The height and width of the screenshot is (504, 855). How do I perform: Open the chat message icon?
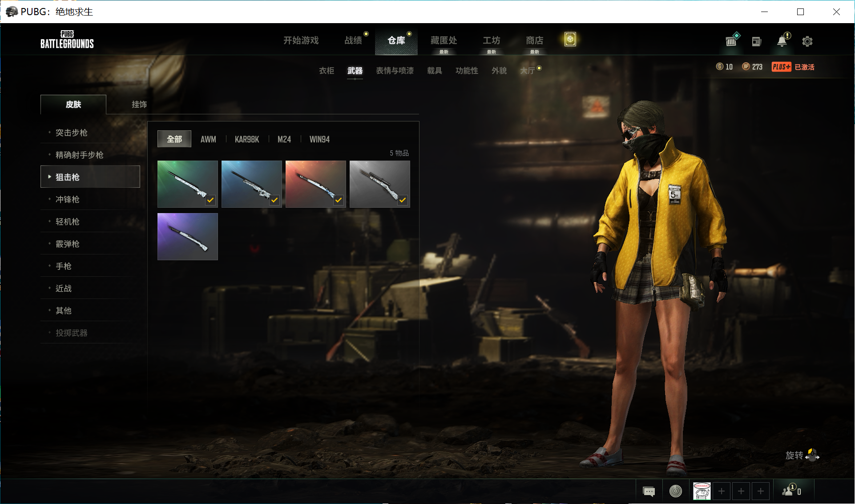point(649,491)
